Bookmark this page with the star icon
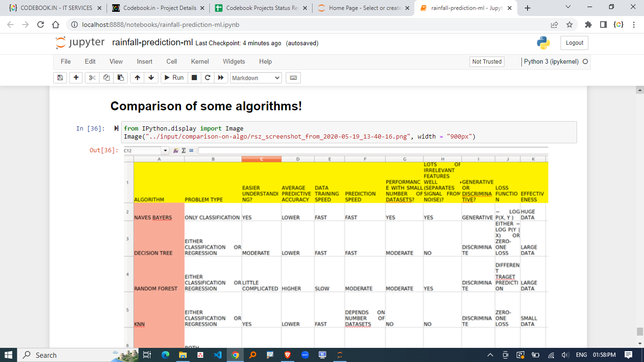The height and width of the screenshot is (362, 644). coord(570,25)
